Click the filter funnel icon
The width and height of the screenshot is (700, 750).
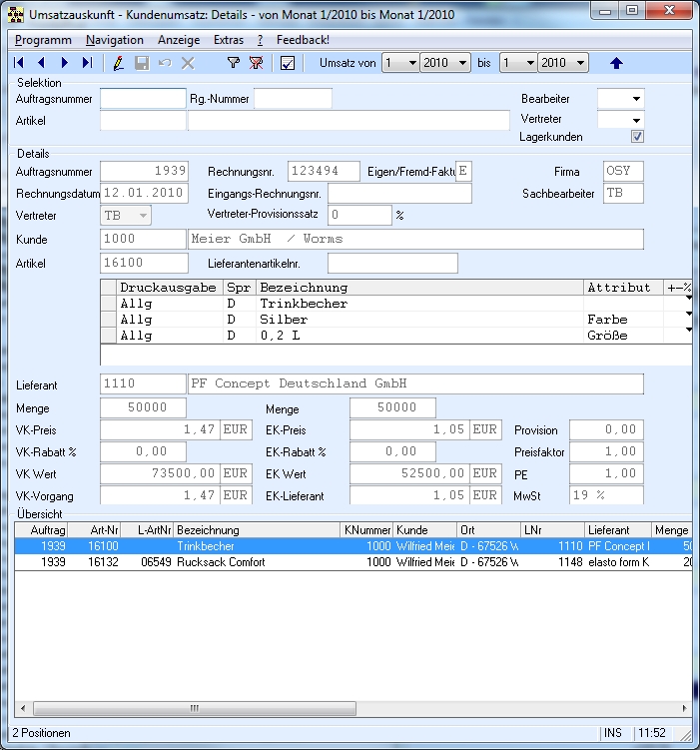pos(233,63)
